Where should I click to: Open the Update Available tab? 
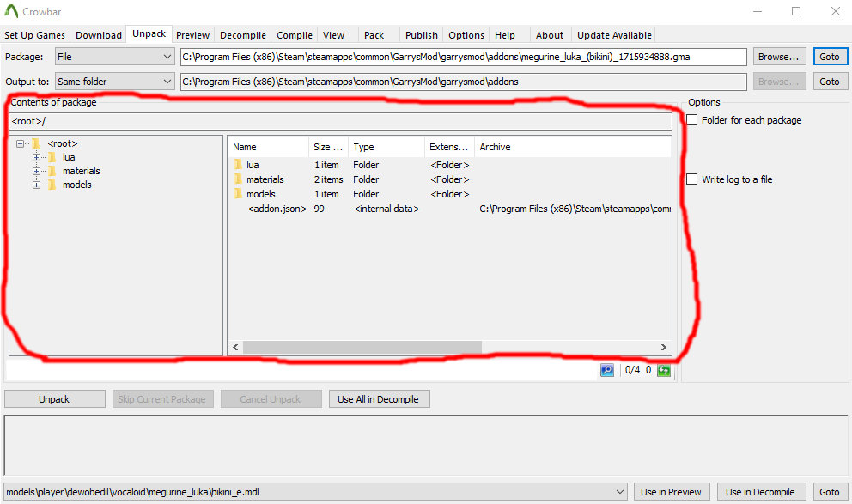pyautogui.click(x=614, y=35)
